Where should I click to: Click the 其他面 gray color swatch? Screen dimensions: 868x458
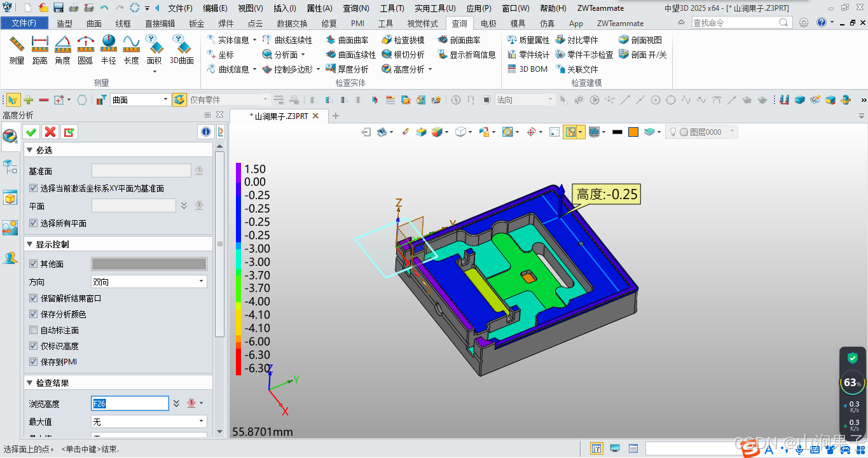pyautogui.click(x=149, y=264)
